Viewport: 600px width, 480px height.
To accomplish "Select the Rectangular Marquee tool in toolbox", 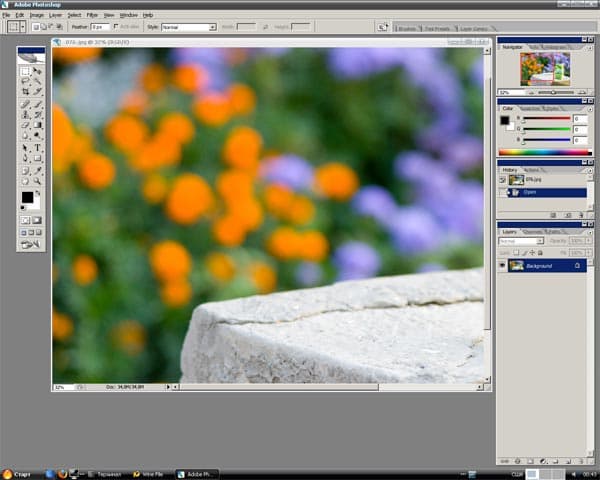I will point(25,71).
